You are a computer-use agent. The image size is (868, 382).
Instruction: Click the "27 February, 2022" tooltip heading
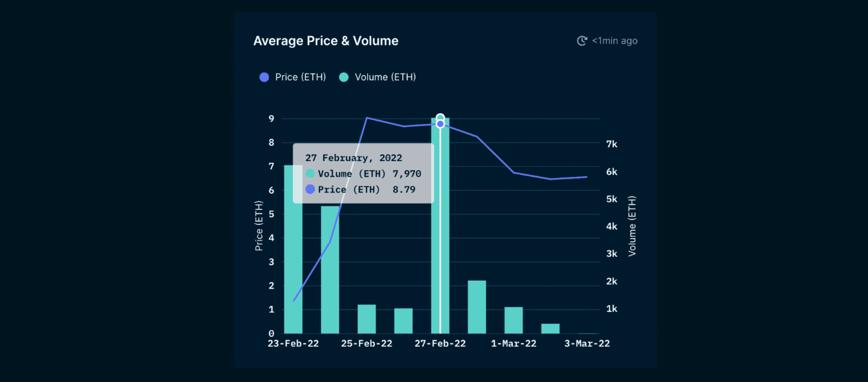click(x=353, y=158)
